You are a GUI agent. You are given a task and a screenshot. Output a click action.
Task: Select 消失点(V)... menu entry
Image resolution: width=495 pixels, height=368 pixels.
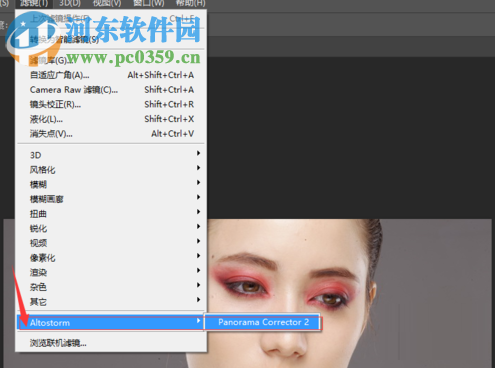(111, 134)
